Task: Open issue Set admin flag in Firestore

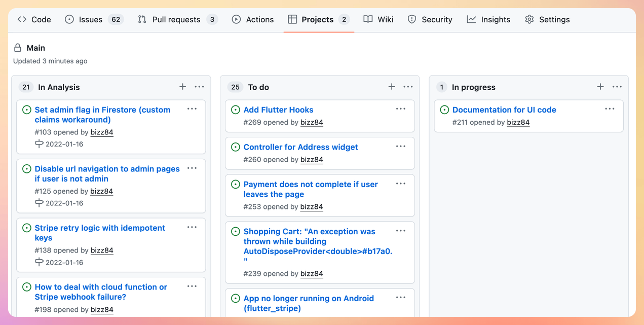Action: coord(102,115)
